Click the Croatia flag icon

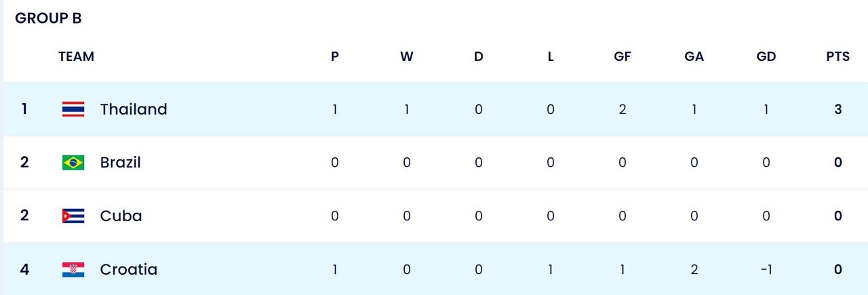pos(73,269)
